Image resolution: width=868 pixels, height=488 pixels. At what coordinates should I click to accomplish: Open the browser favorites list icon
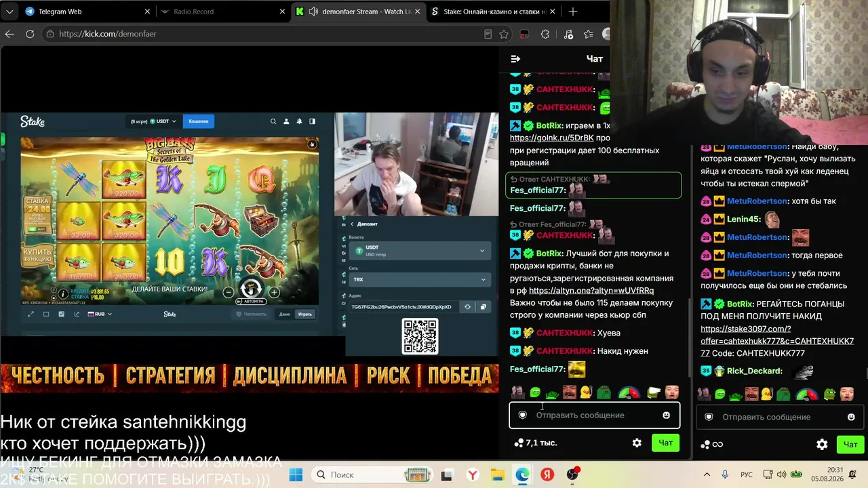(x=588, y=34)
